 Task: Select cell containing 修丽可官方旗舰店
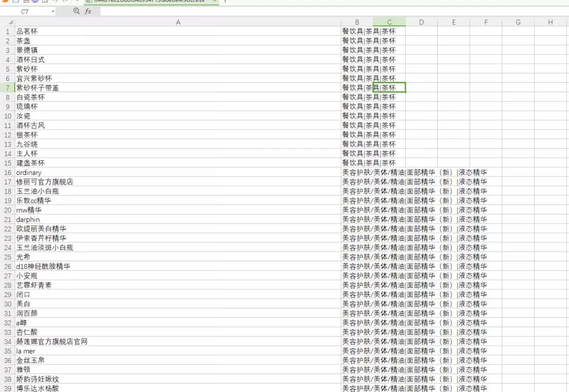click(178, 181)
